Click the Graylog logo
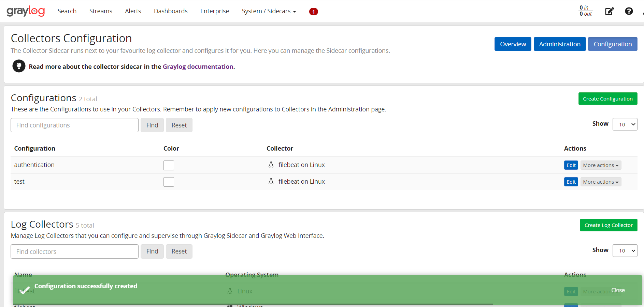The height and width of the screenshot is (307, 644). (x=26, y=11)
